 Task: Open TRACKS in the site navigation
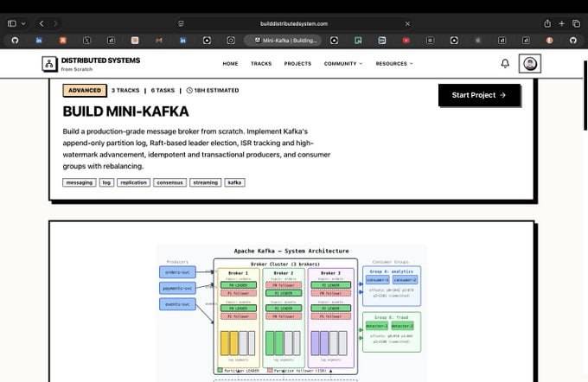click(x=261, y=64)
